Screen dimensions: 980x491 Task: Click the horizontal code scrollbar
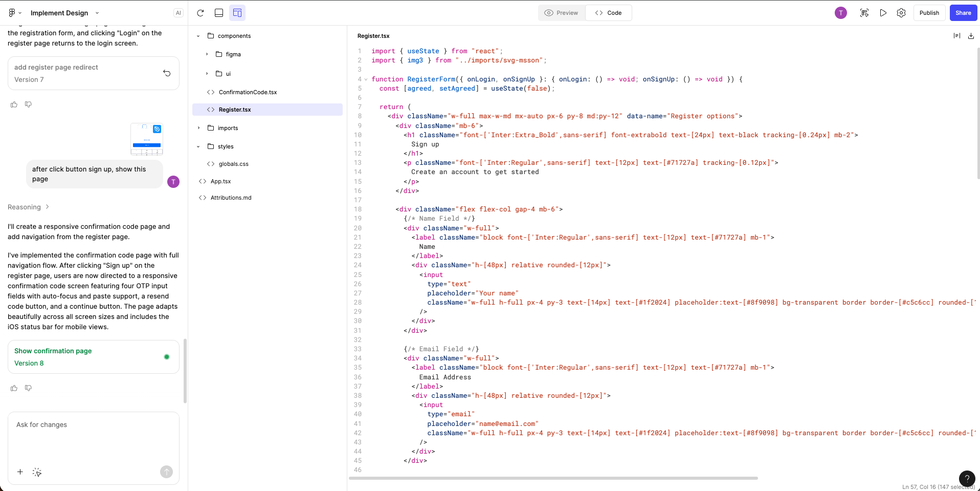pos(553,478)
